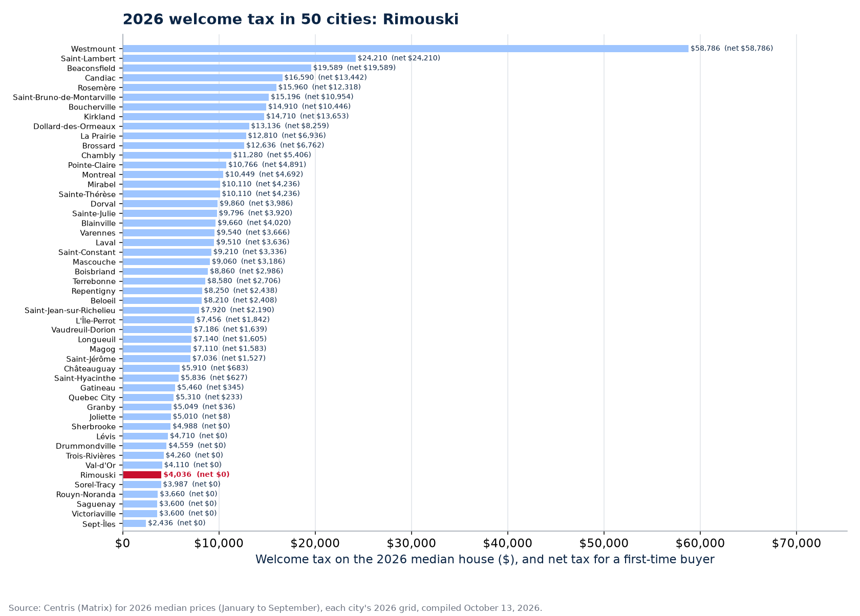Screen dimensions: 860x616
Task: Click the Beaconsfield bar
Action: pos(217,68)
